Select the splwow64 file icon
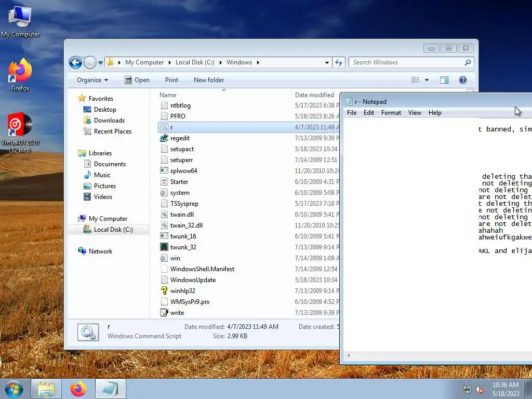This screenshot has width=532, height=399. [164, 170]
